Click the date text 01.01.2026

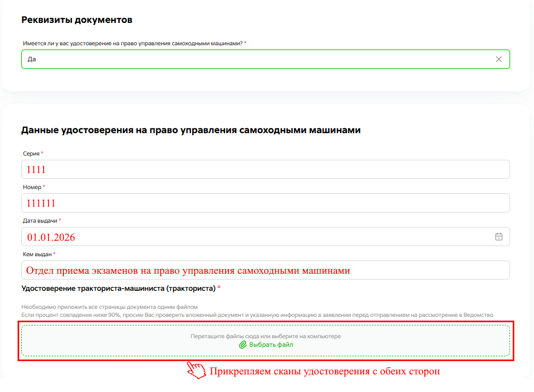click(x=51, y=237)
